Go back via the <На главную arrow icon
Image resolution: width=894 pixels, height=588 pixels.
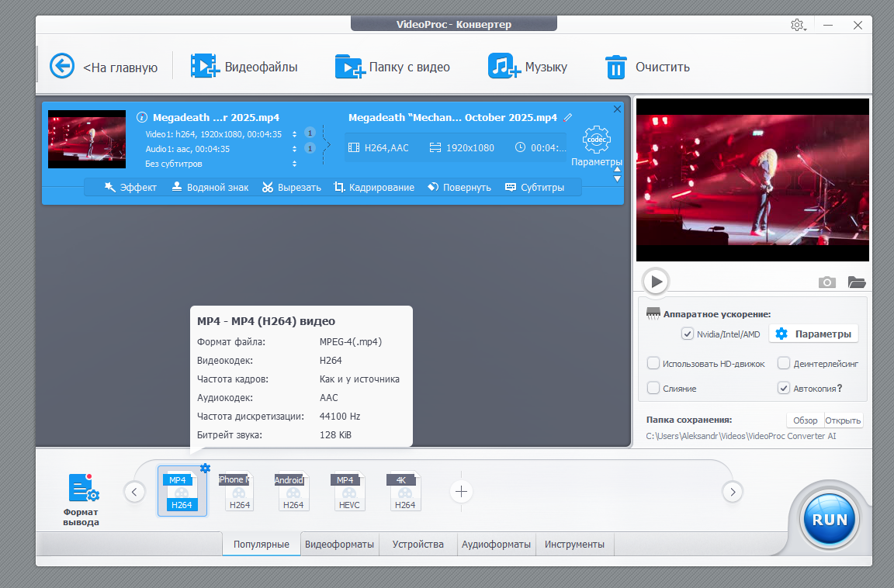(x=61, y=66)
